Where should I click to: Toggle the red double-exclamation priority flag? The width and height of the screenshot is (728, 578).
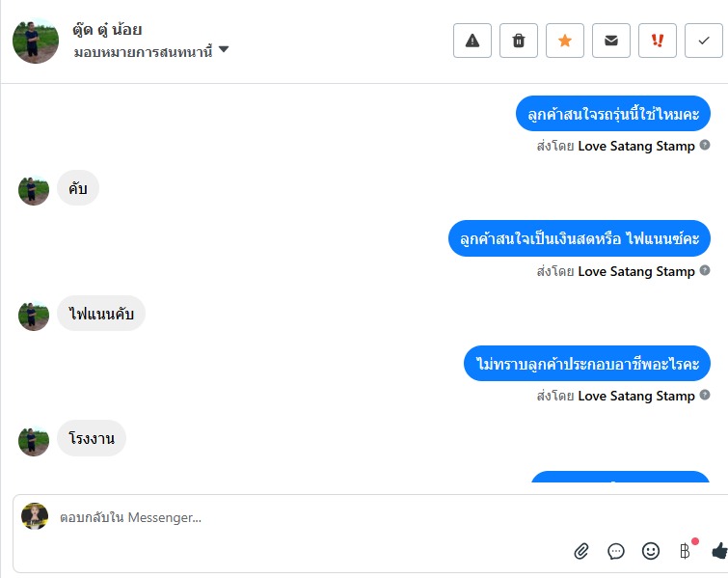point(658,41)
